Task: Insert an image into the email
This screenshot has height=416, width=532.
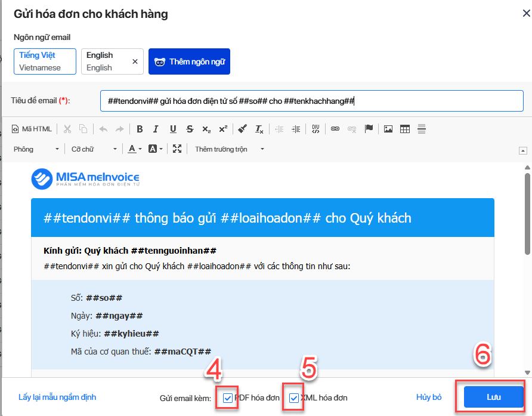Action: pos(388,129)
